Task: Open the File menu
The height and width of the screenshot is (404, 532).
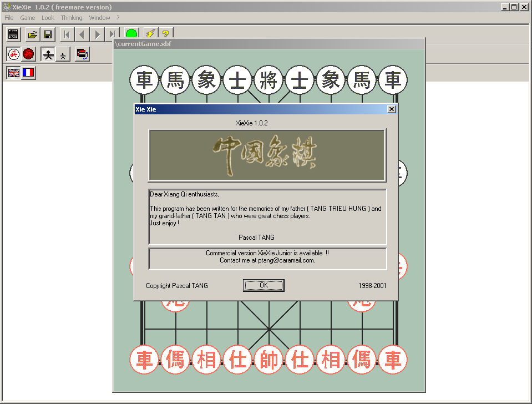Action: click(x=9, y=18)
